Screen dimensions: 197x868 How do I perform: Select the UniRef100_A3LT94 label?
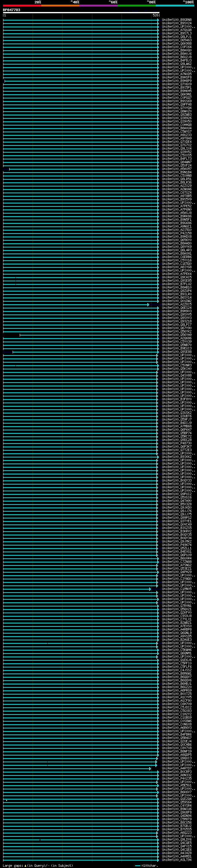(x=177, y=860)
